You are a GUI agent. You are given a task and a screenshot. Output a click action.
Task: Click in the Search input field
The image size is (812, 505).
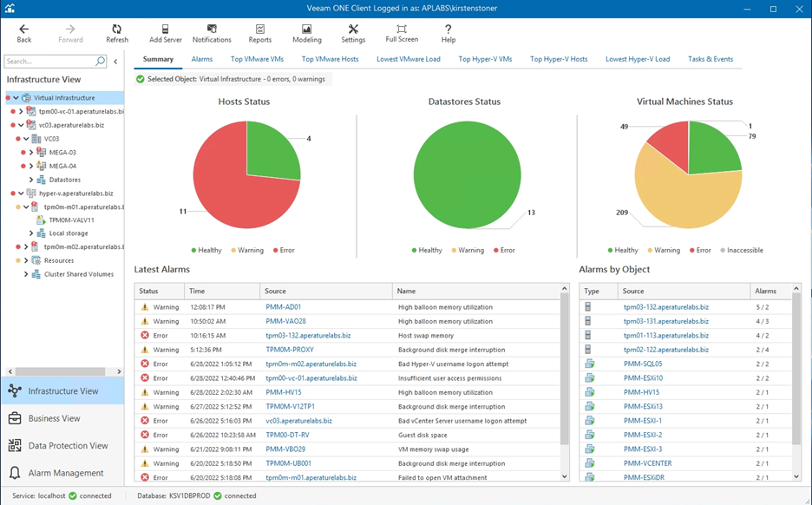coord(49,61)
